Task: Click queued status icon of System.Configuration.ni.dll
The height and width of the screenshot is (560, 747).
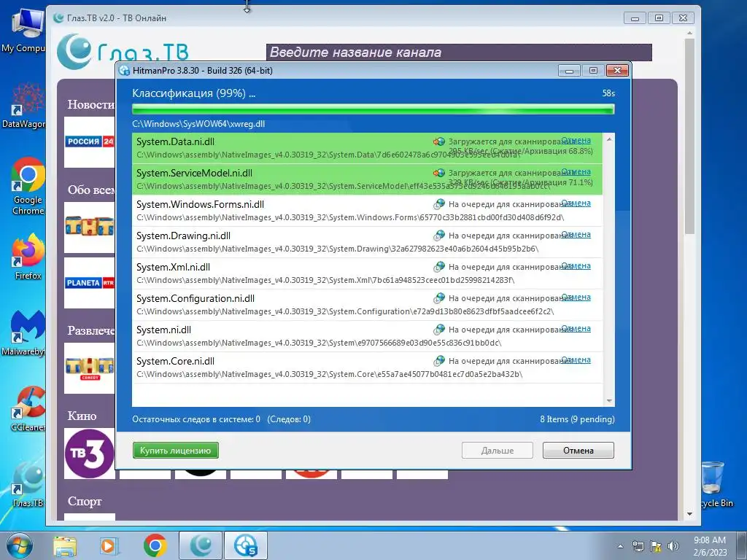Action: 438,298
